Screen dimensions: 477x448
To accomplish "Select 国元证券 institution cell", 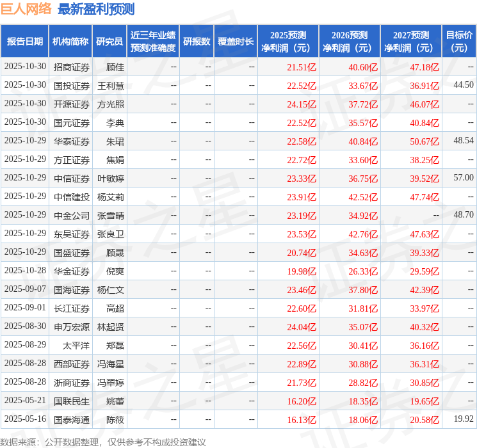I will [72, 123].
